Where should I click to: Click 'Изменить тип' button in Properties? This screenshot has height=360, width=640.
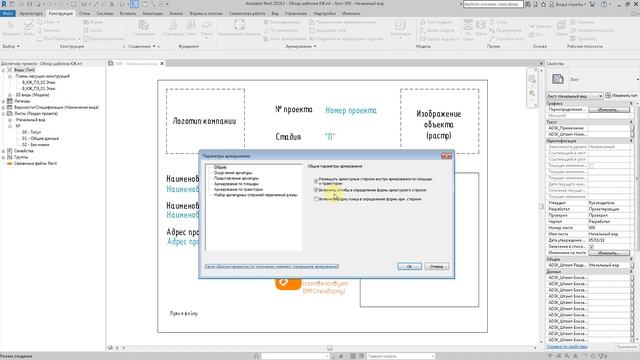(621, 96)
